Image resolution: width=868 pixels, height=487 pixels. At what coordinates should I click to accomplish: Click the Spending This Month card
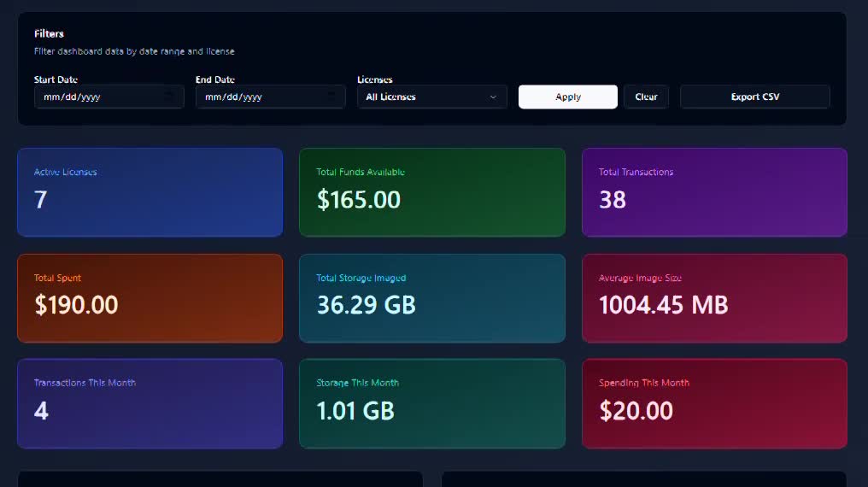tap(714, 403)
